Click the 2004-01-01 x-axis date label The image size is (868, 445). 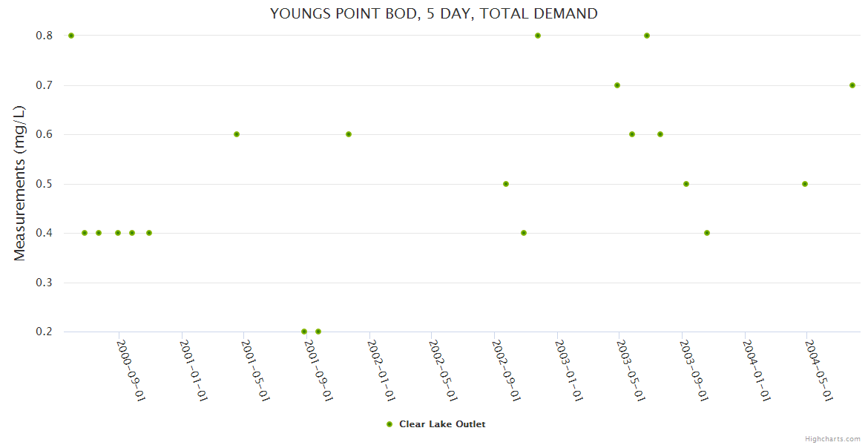click(x=755, y=371)
